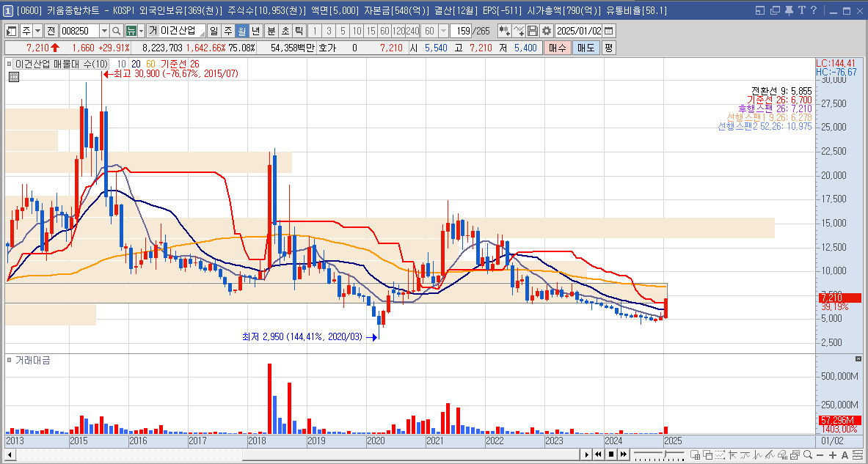The height and width of the screenshot is (464, 868).
Task: Select monthly chart period 월
Action: coord(241,31)
